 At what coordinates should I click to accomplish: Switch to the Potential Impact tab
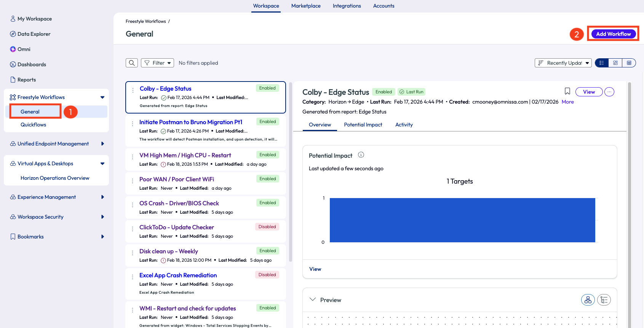[363, 125]
